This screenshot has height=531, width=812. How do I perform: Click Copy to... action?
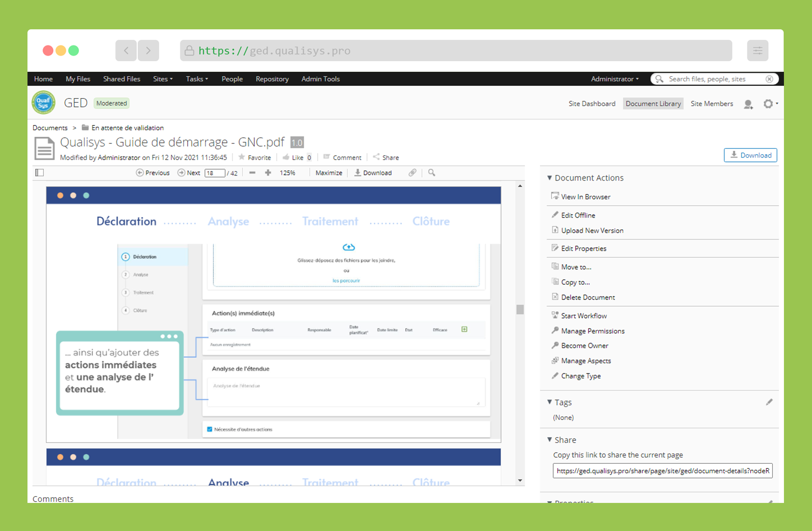(570, 282)
